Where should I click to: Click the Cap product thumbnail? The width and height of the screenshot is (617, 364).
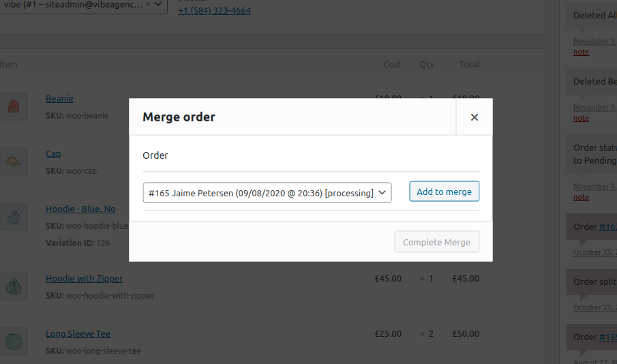(14, 162)
